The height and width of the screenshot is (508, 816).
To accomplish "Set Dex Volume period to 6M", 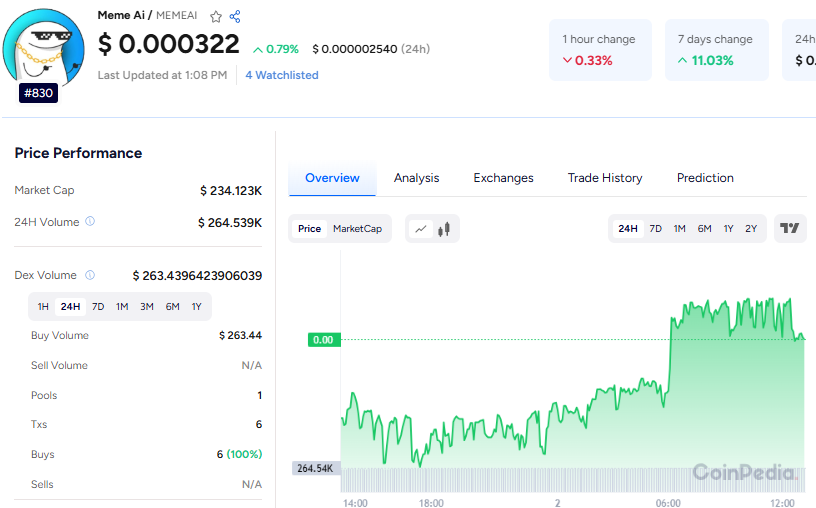I will [172, 307].
